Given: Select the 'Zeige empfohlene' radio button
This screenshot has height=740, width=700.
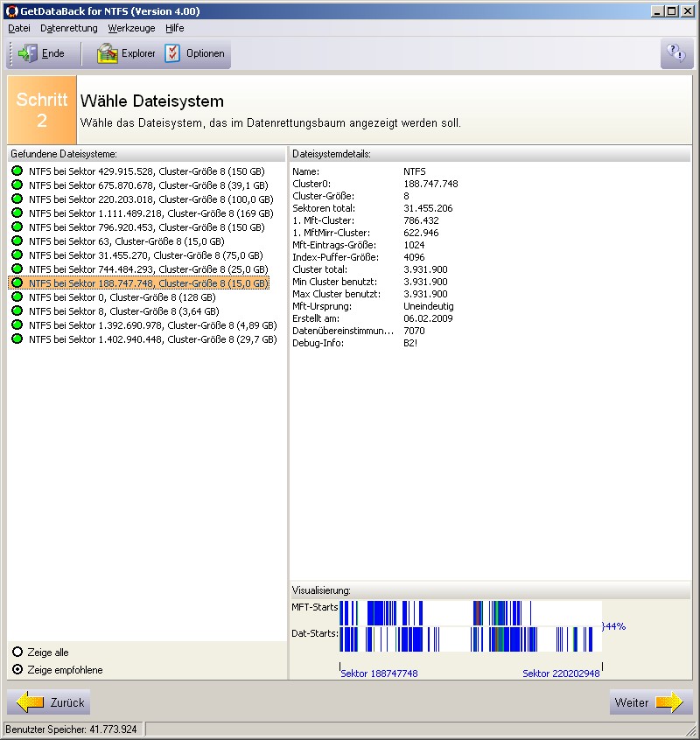Looking at the screenshot, I should click(x=17, y=669).
